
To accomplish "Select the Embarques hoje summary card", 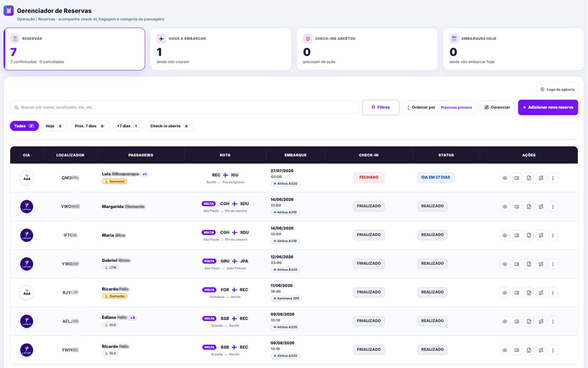I will 514,49.
